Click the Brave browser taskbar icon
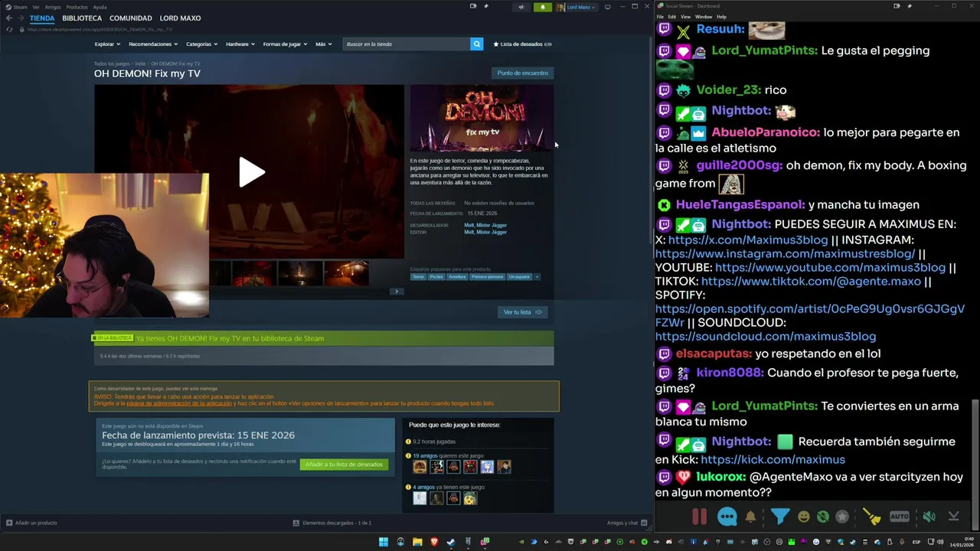This screenshot has width=980, height=551. coord(434,542)
